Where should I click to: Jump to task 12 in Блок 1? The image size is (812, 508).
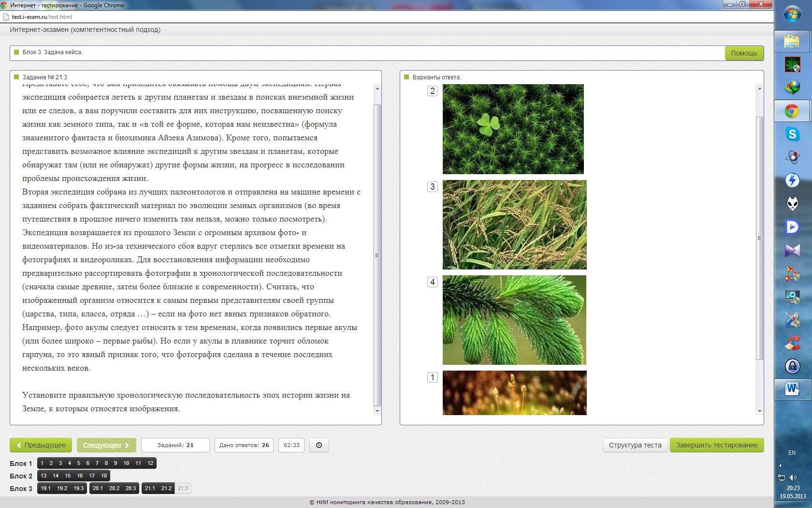150,463
